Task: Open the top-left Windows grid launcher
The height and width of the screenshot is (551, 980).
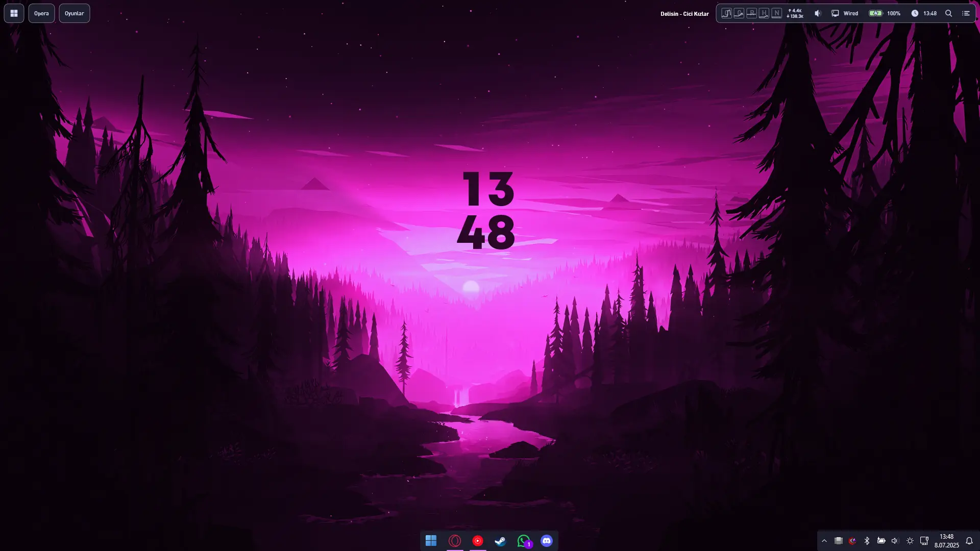Action: point(14,13)
